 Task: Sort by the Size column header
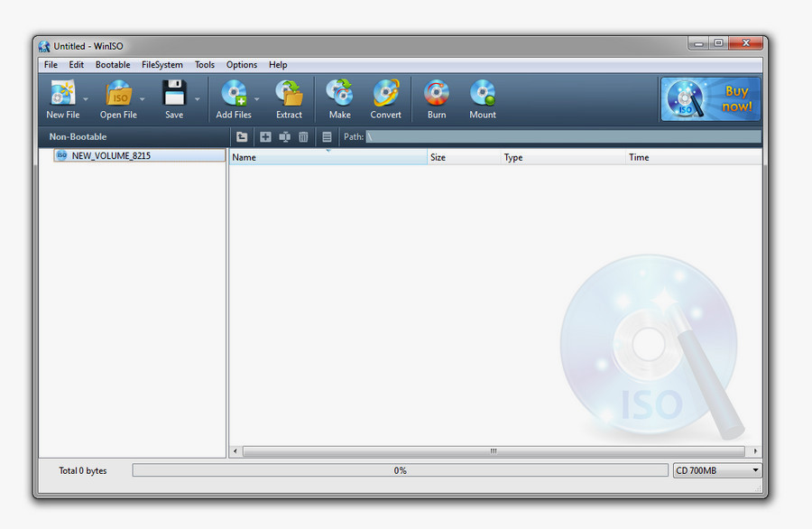[465, 157]
